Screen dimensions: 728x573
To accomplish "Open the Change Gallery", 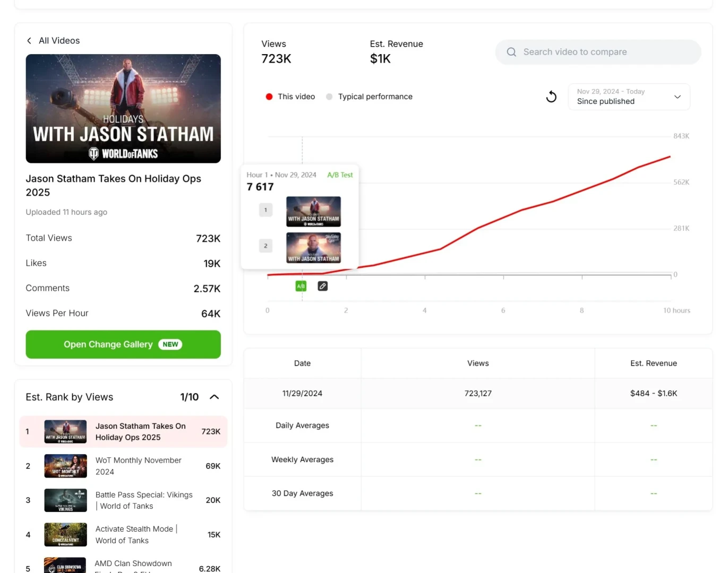I will 108,344.
